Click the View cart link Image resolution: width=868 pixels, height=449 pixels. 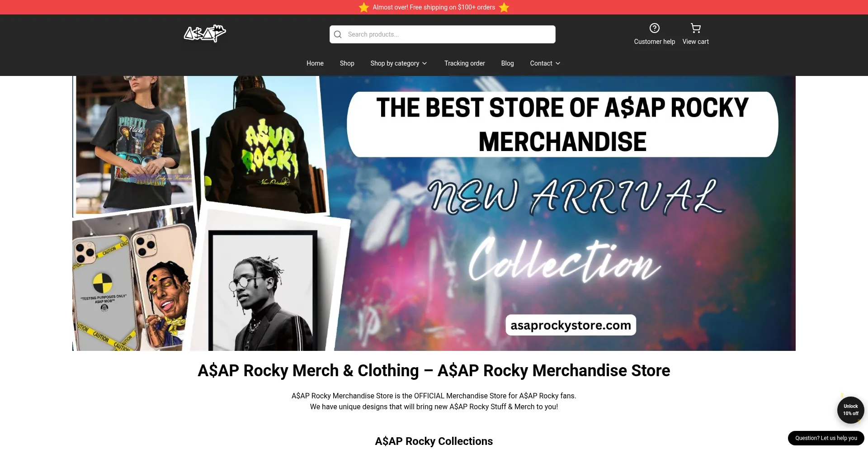695,42
